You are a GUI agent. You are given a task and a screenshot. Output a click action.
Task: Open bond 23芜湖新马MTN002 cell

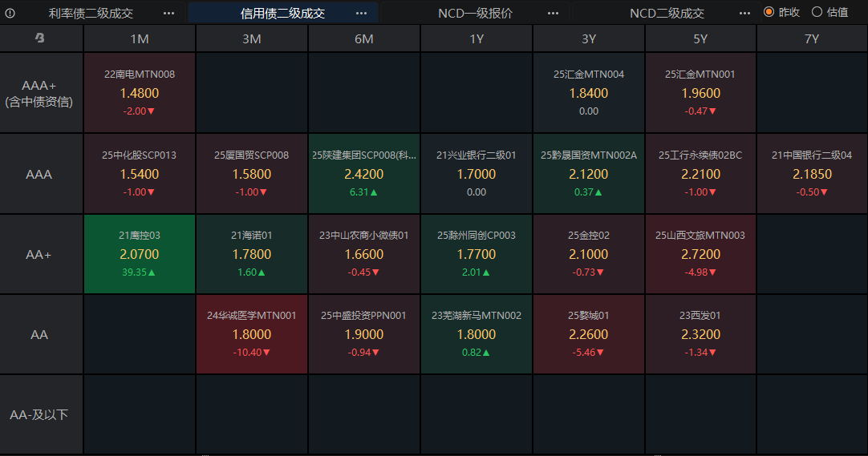[477, 334]
